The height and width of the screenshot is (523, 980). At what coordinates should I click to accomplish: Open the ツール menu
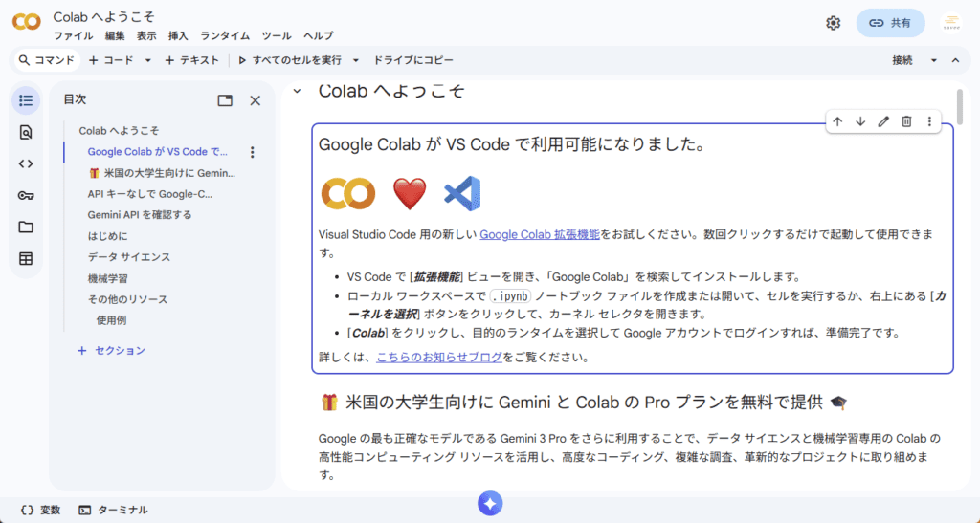pyautogui.click(x=277, y=35)
